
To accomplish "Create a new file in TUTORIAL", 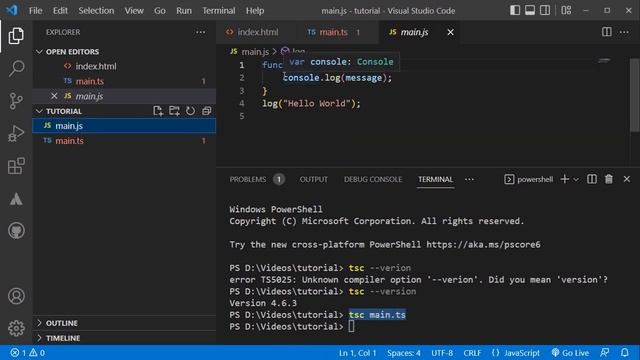I will coord(158,111).
